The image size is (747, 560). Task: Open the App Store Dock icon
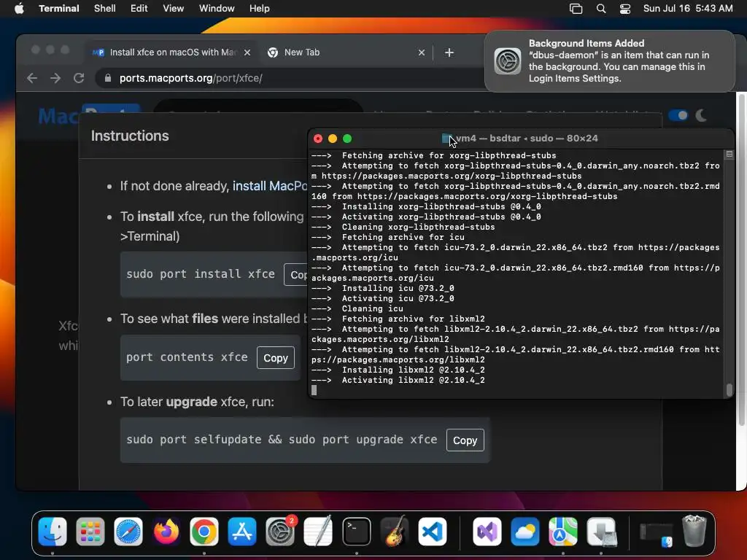point(242,532)
